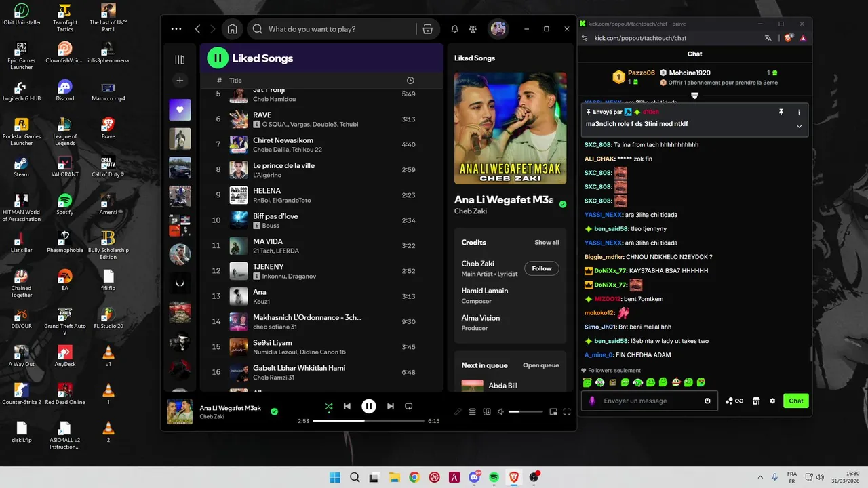
Task: Click the Envoyer un message field
Action: click(x=650, y=401)
